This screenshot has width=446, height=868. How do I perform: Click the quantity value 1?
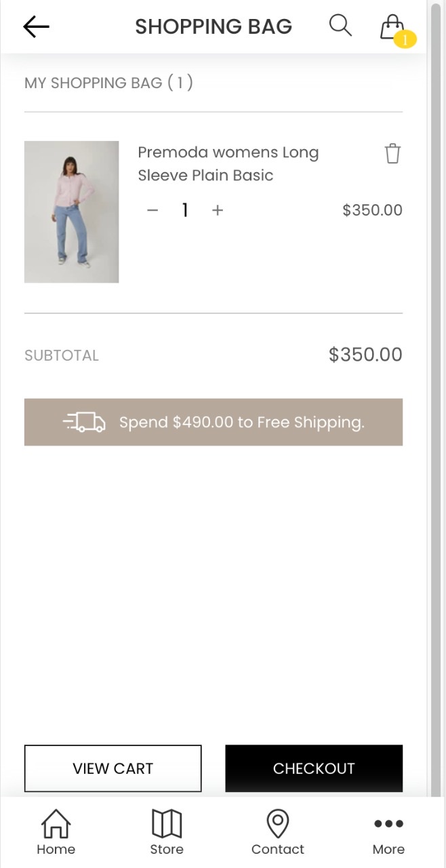[184, 210]
